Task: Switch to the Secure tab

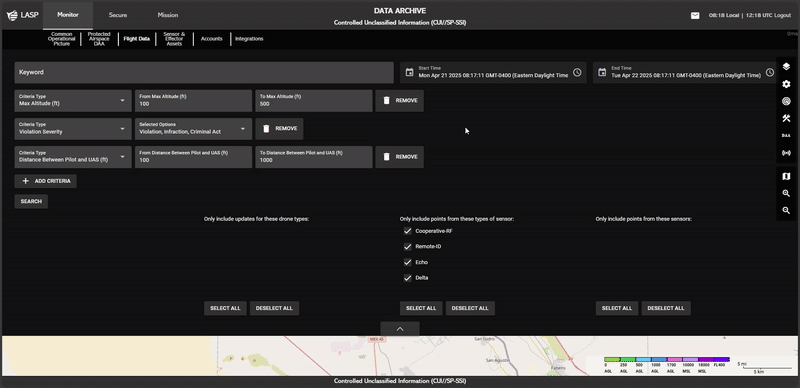Action: (x=118, y=15)
